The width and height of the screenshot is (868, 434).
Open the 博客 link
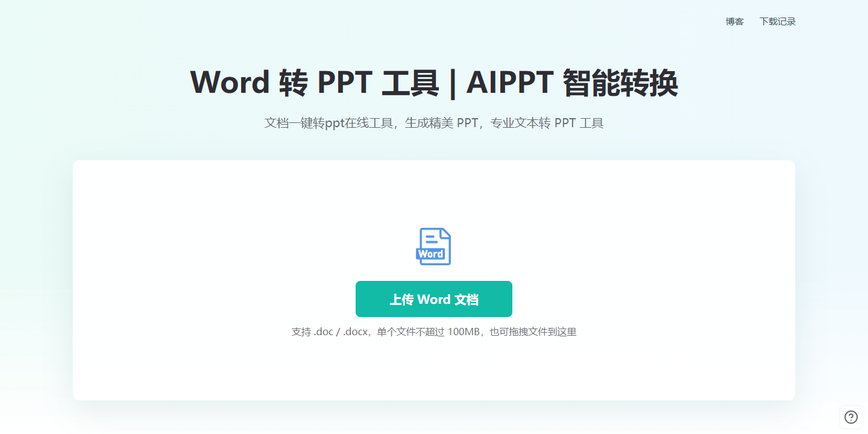click(x=735, y=22)
